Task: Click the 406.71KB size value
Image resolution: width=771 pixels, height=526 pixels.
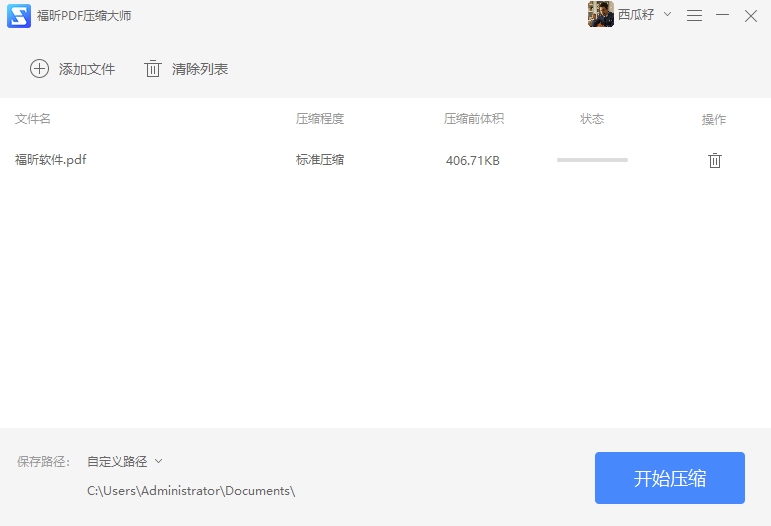Action: (x=473, y=161)
